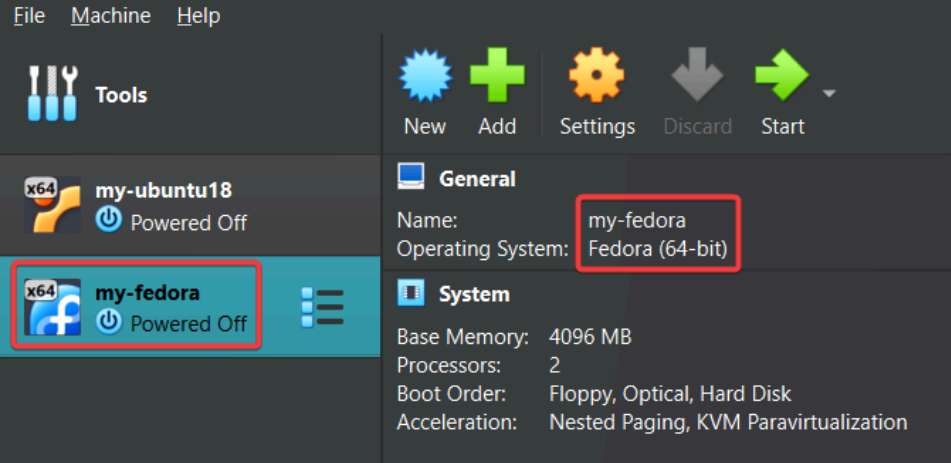
Task: Expand the Start button dropdown arrow
Action: pos(828,93)
